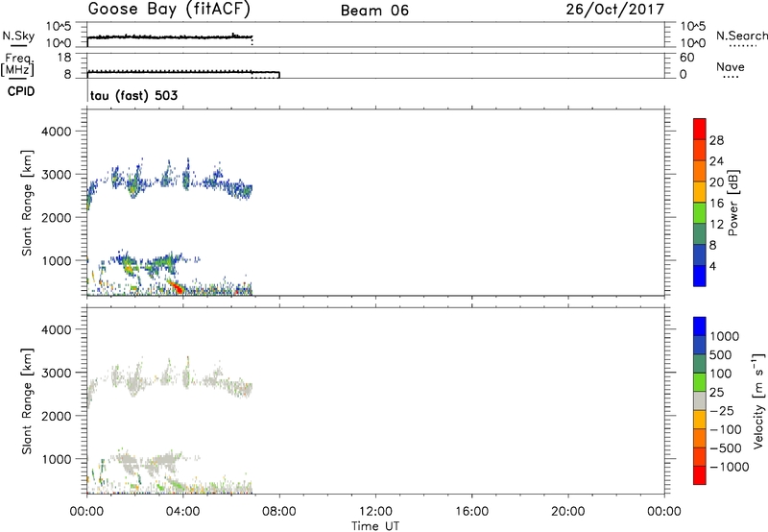Click the '100' velocity colorbar tick

(721, 374)
